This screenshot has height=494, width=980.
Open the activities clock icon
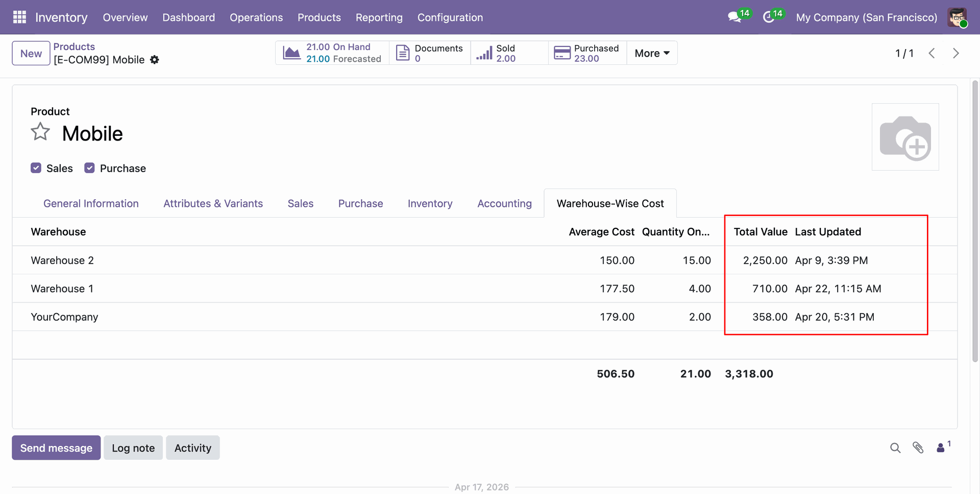click(x=769, y=17)
